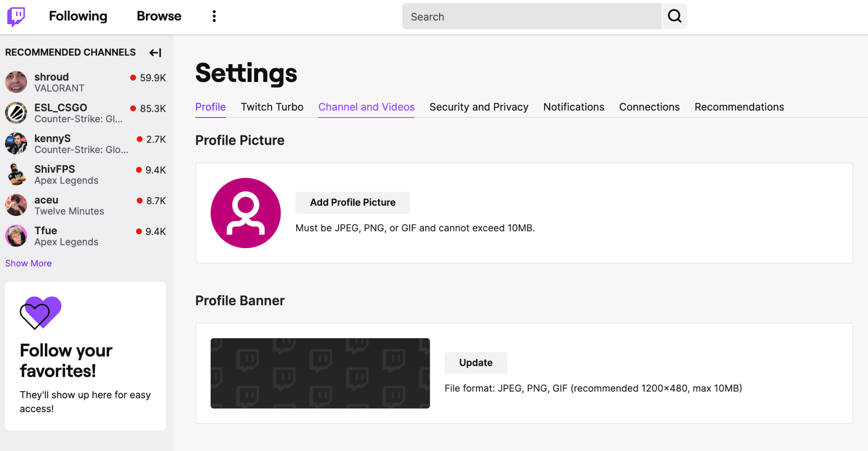Image resolution: width=868 pixels, height=451 pixels.
Task: Click the default pink profile picture
Action: click(246, 213)
